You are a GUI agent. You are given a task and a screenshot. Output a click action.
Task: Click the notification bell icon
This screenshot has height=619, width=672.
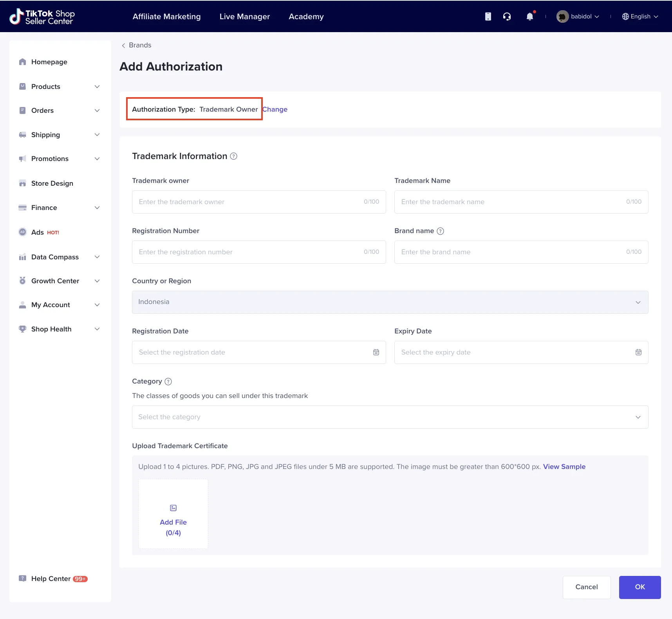tap(529, 16)
